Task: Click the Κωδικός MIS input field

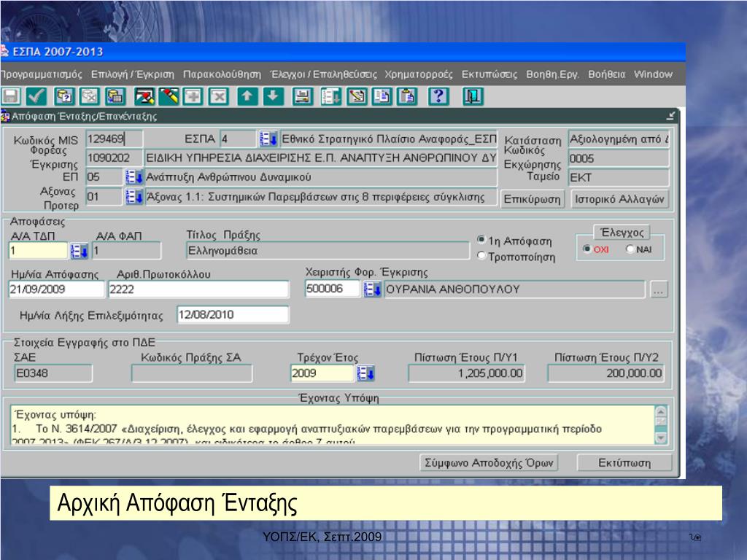Action: pos(114,139)
